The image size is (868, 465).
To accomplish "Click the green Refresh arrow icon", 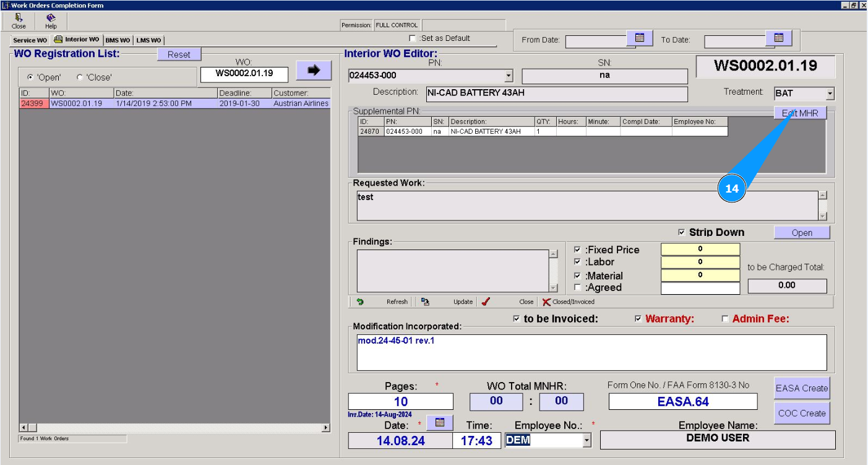I will (x=360, y=302).
